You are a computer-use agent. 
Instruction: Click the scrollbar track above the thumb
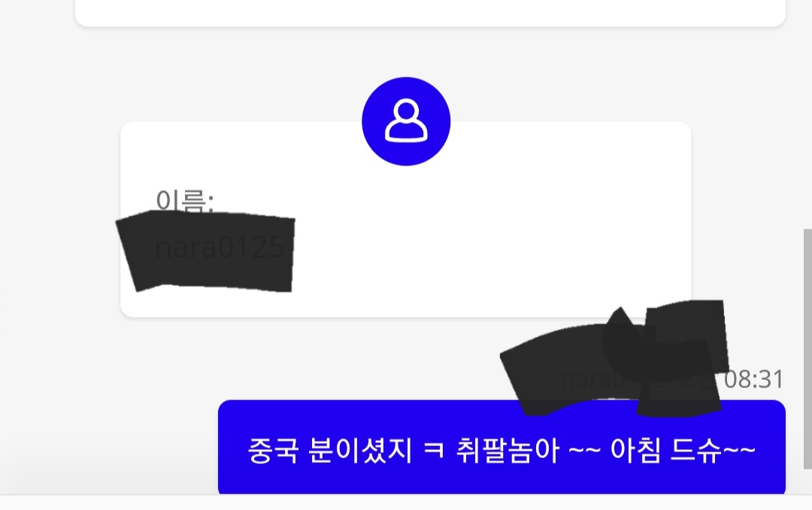[807, 114]
